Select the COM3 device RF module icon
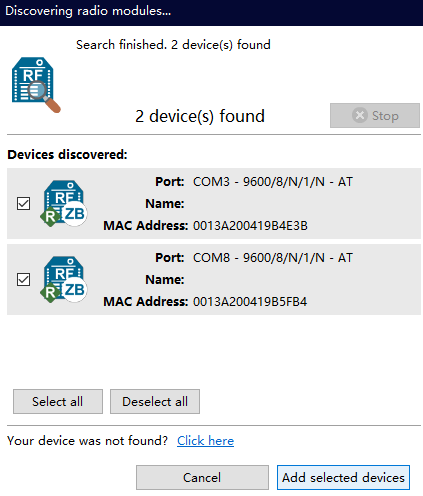The width and height of the screenshot is (423, 496). (x=64, y=203)
